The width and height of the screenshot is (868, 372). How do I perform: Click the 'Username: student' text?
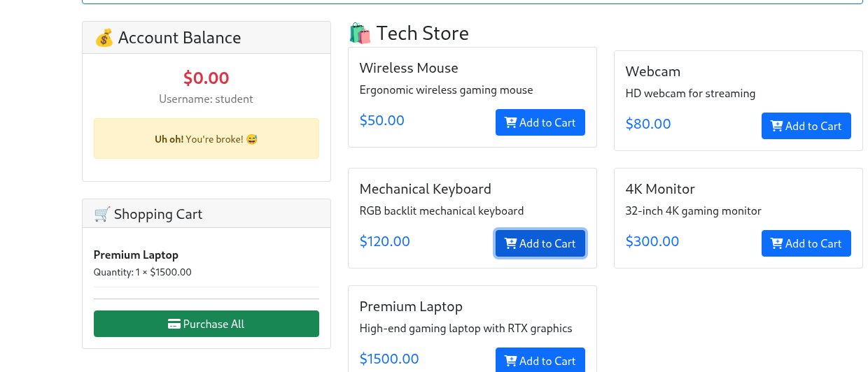(206, 99)
